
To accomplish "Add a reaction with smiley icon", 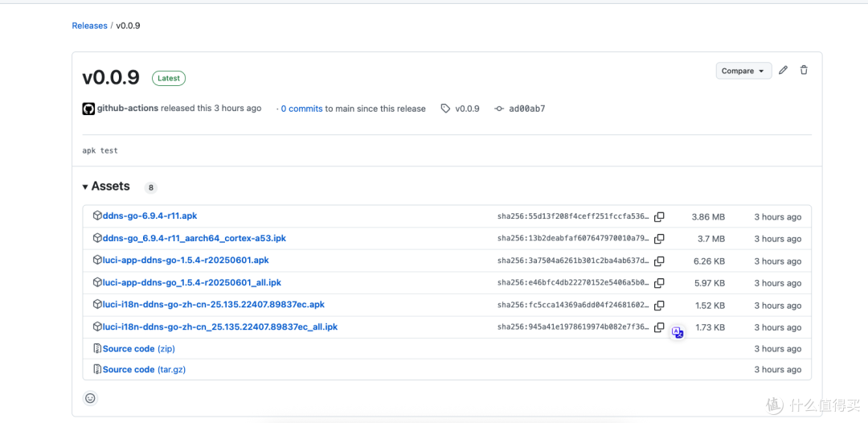I will tap(90, 398).
